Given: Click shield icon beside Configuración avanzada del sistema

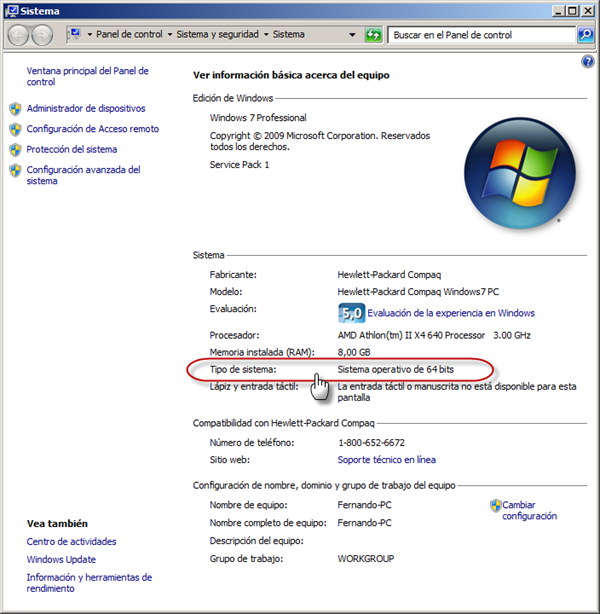Looking at the screenshot, I should click(15, 170).
